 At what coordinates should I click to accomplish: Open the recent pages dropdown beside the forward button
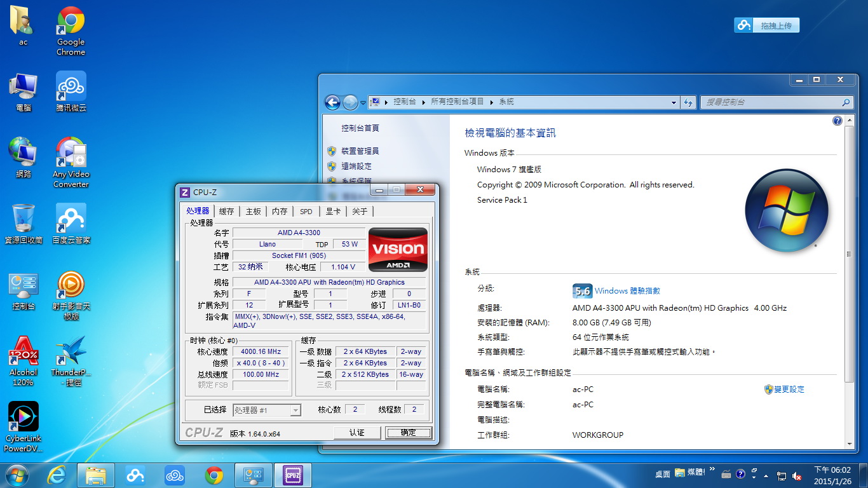[363, 102]
